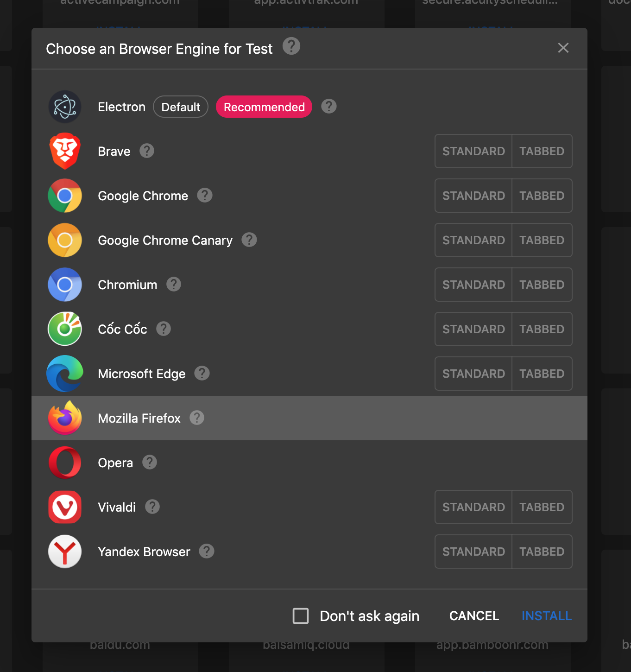This screenshot has width=631, height=672.
Task: Click the Mozilla Firefox icon
Action: [x=65, y=418]
